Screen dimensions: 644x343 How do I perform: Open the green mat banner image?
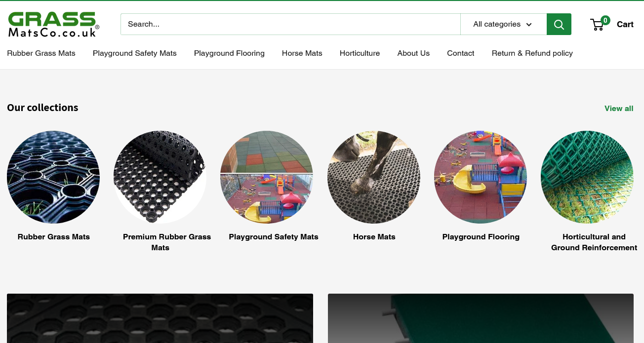481,318
